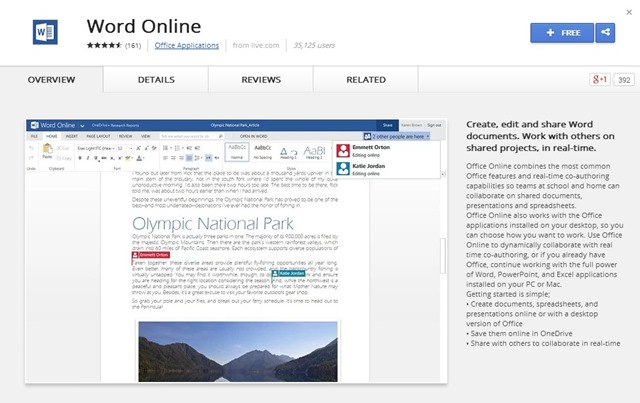Click the Share button in Word Online header
The height and width of the screenshot is (403, 640).
coord(387,125)
